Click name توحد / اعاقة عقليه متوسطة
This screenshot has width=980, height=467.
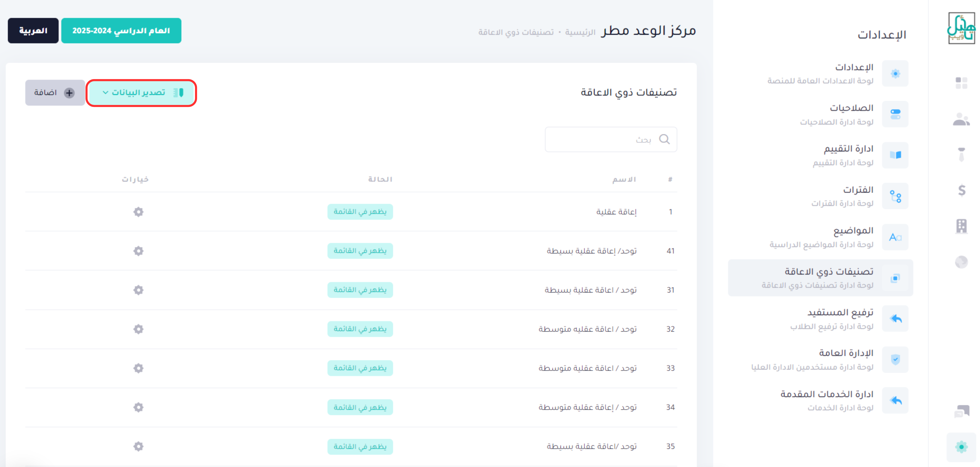coord(587,329)
